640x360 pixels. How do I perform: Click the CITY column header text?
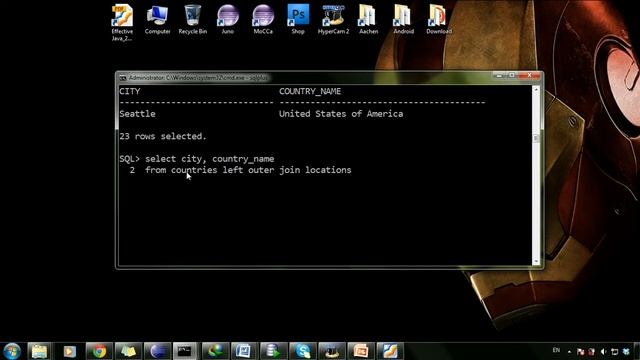point(130,91)
